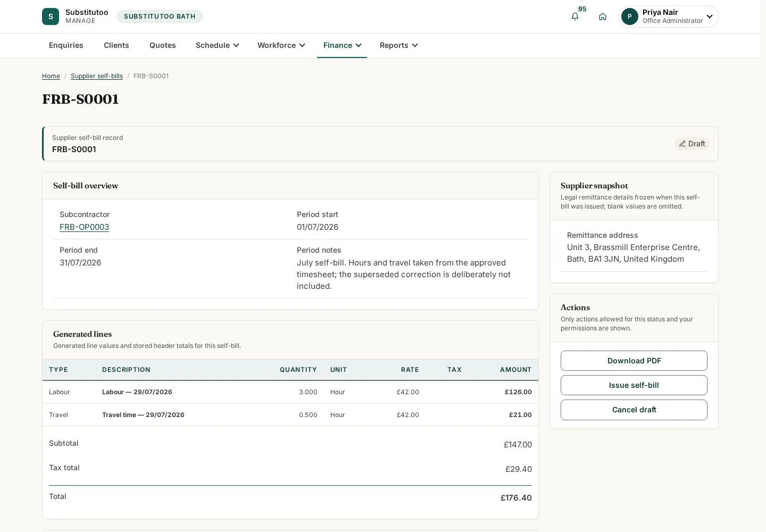Expand the Reports menu chevron
This screenshot has height=532, width=766.
[415, 45]
